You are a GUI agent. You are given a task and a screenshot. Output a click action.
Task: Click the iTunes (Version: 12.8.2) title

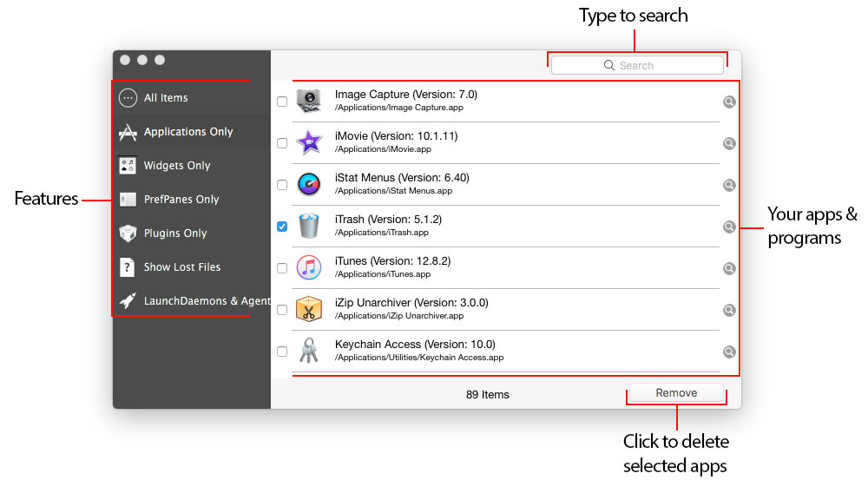392,260
